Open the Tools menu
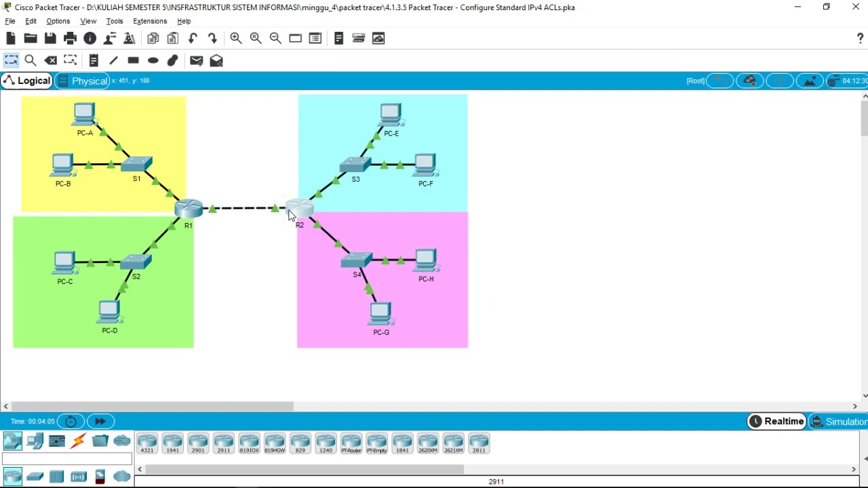 (115, 21)
